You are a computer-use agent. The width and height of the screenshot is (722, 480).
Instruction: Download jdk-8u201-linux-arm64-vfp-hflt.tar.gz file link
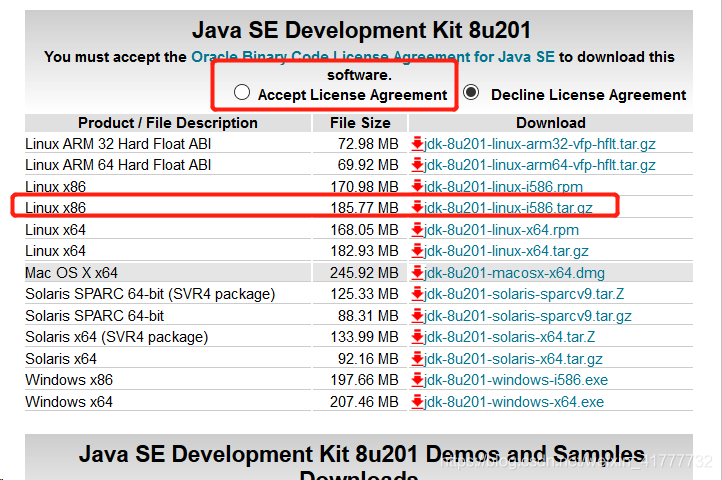point(540,165)
